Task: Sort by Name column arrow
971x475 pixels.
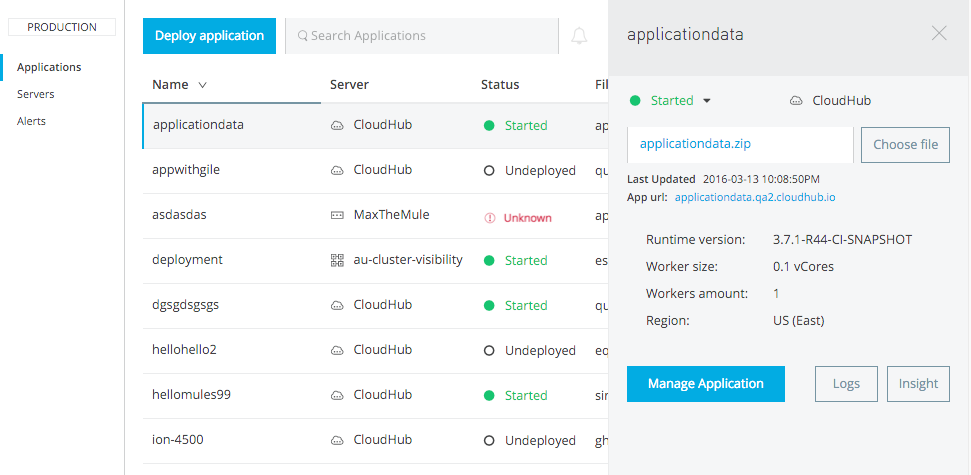Action: (x=203, y=86)
